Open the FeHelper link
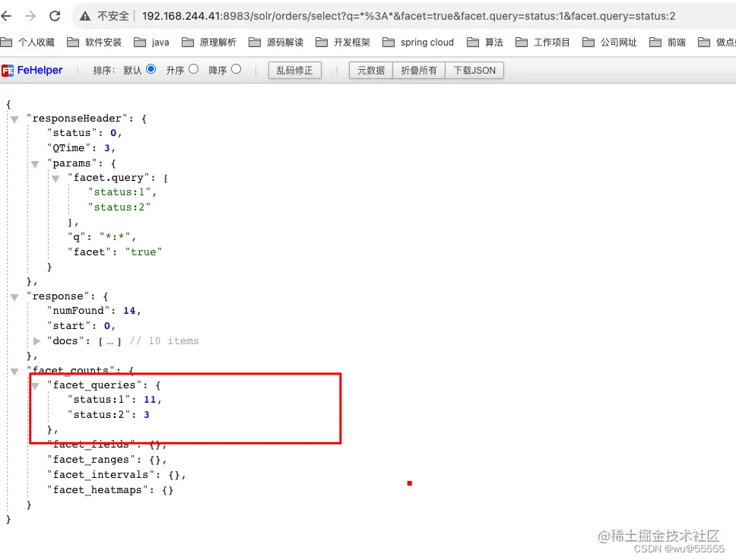The image size is (736, 560). (x=40, y=70)
